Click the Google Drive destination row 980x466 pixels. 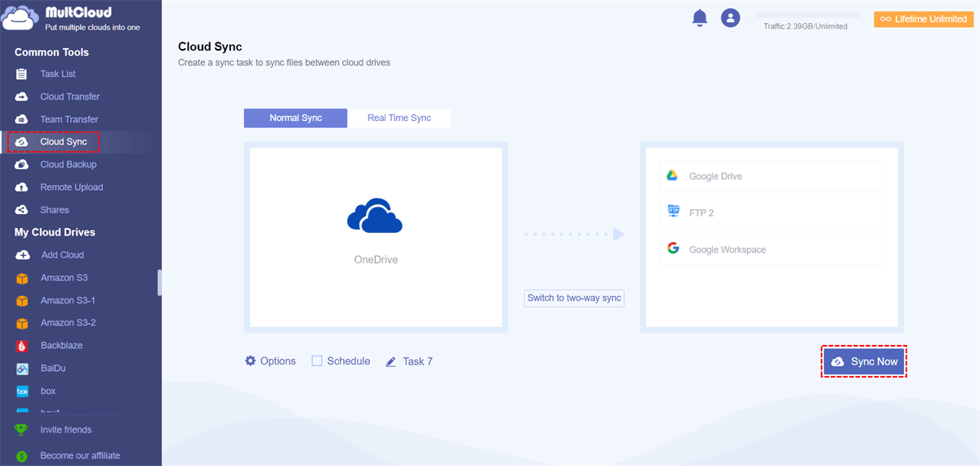tap(772, 176)
